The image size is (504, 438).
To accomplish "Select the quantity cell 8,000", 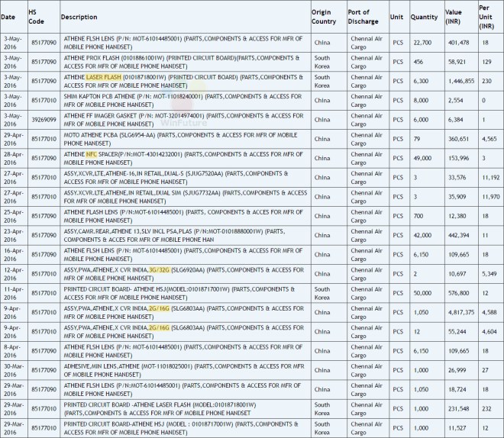I will pyautogui.click(x=421, y=101).
